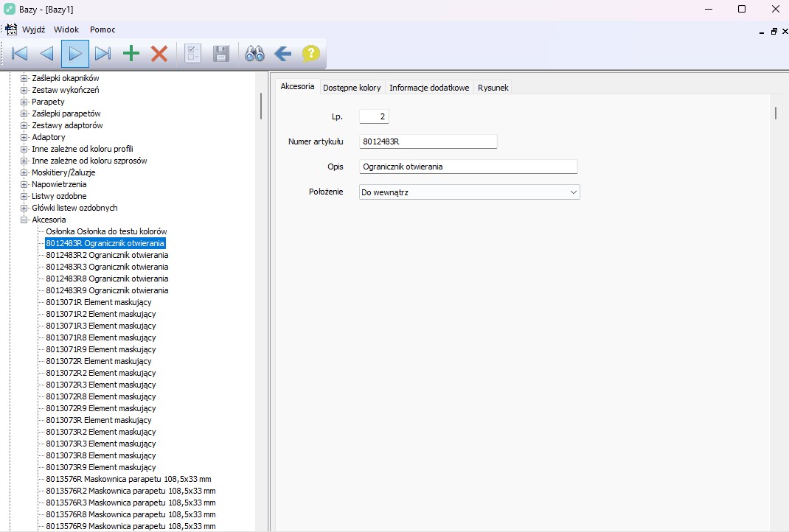Select 8013073R2 Element maskujący item
The image size is (789, 532).
101,432
